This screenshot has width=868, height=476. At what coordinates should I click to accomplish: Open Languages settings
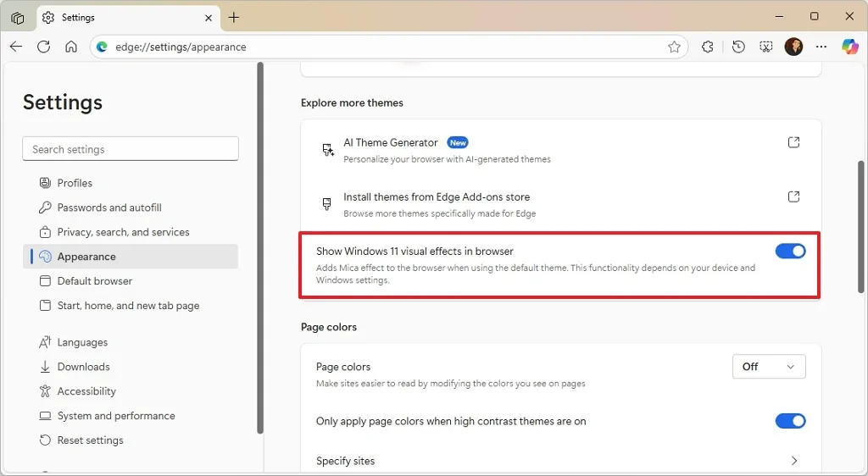tap(131, 342)
